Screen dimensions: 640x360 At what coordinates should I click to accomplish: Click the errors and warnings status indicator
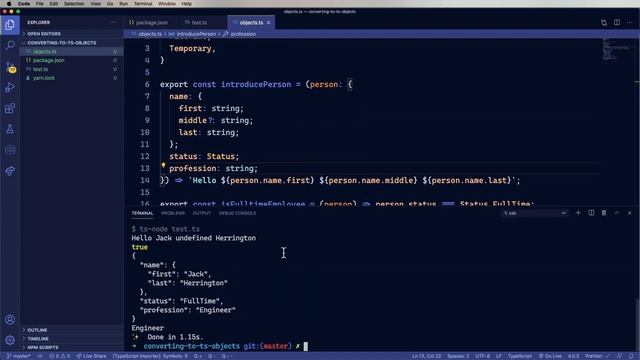click(x=60, y=356)
